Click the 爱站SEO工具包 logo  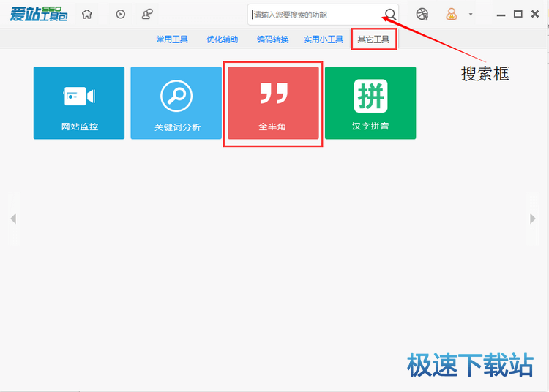click(39, 14)
